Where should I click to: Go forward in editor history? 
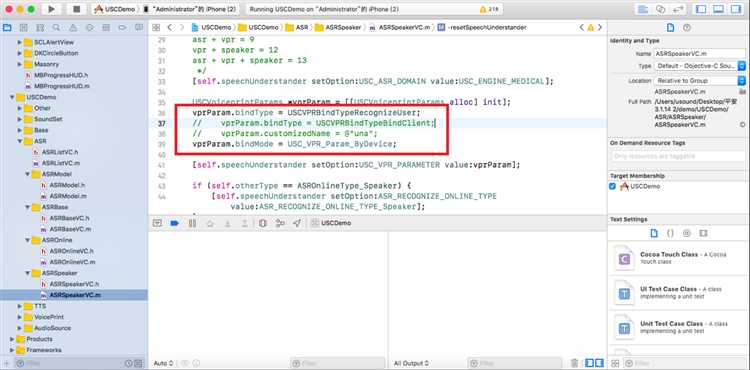pyautogui.click(x=182, y=28)
